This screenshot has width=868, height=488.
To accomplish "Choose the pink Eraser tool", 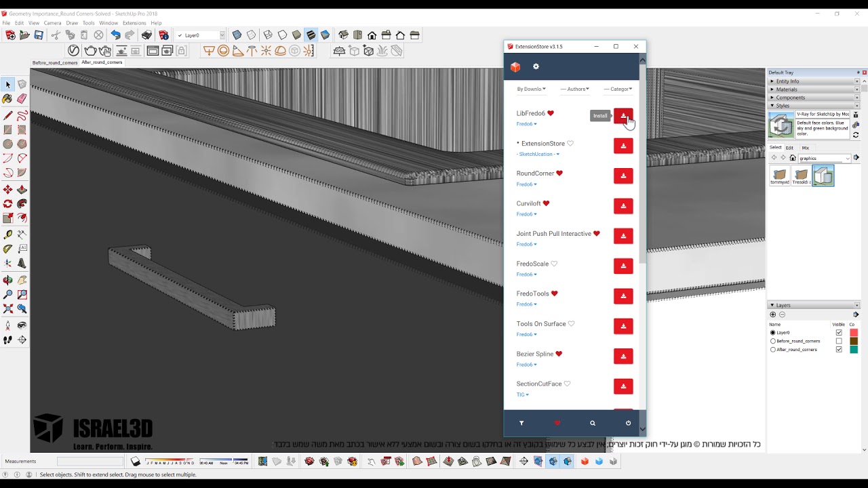I will [x=22, y=99].
